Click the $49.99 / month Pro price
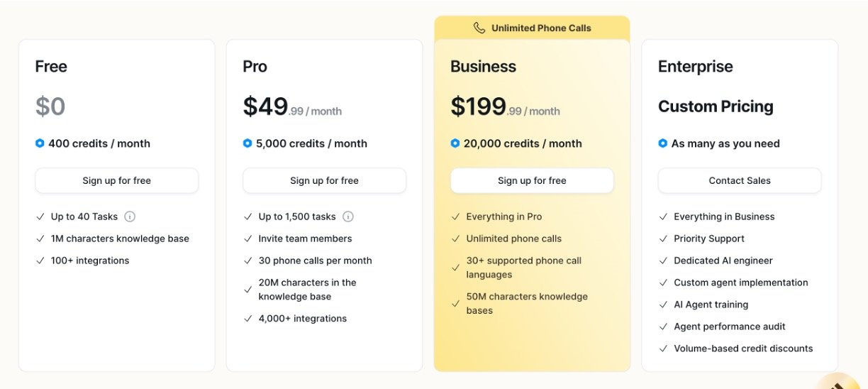The height and width of the screenshot is (389, 868). click(292, 107)
